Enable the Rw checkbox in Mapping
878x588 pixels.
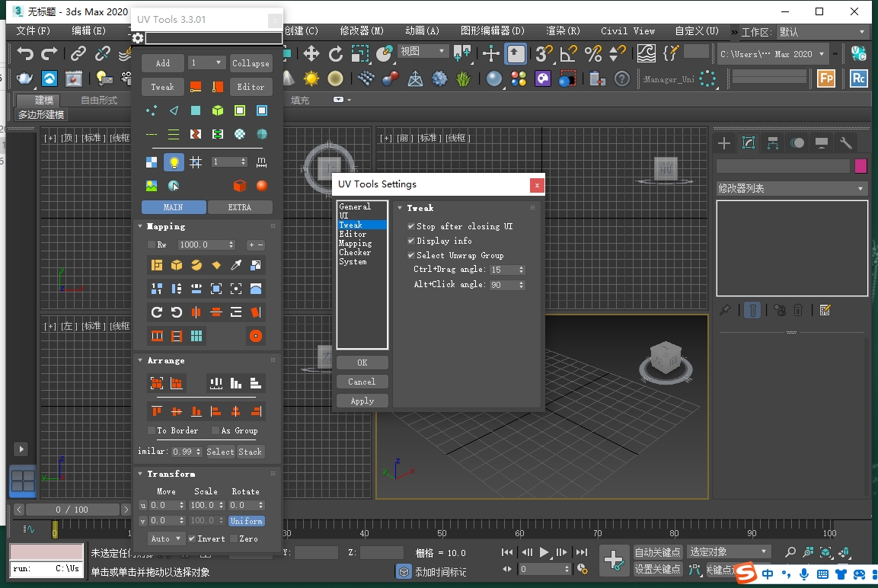152,244
